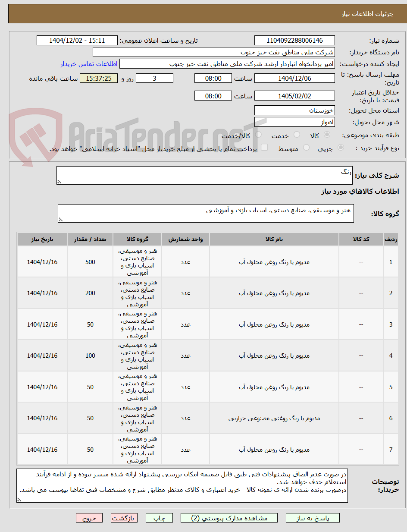View attached documents (2) button
This screenshot has height=532, width=407.
(x=229, y=518)
